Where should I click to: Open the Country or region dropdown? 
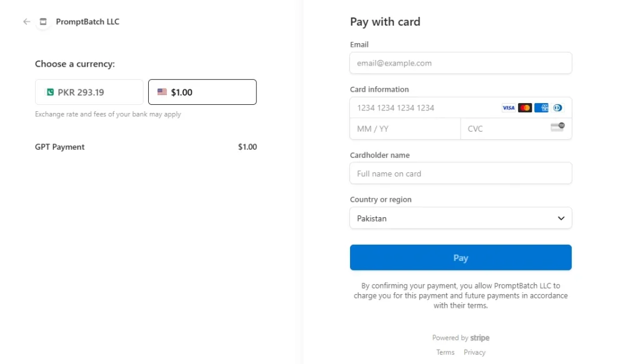461,218
